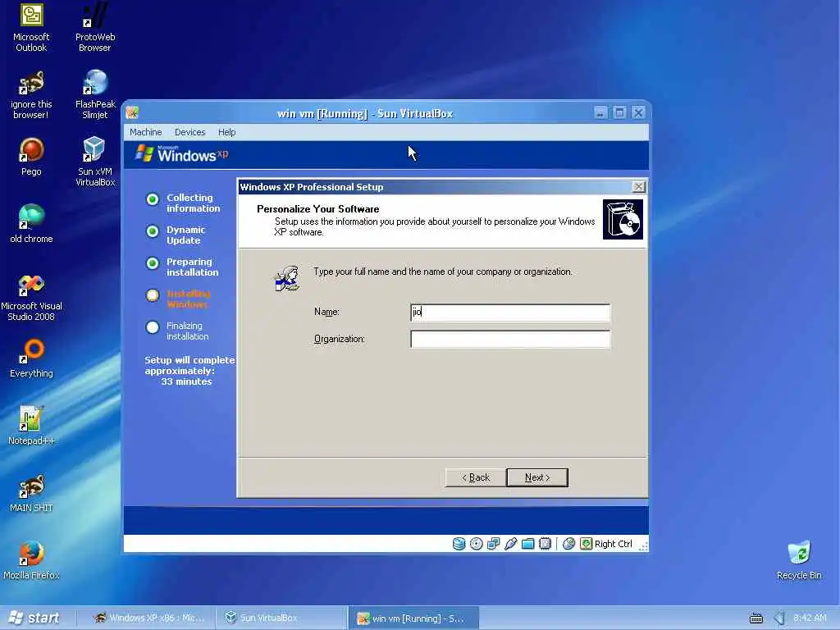The height and width of the screenshot is (630, 840).
Task: Click the Dynamic Update step bullet
Action: (x=153, y=231)
